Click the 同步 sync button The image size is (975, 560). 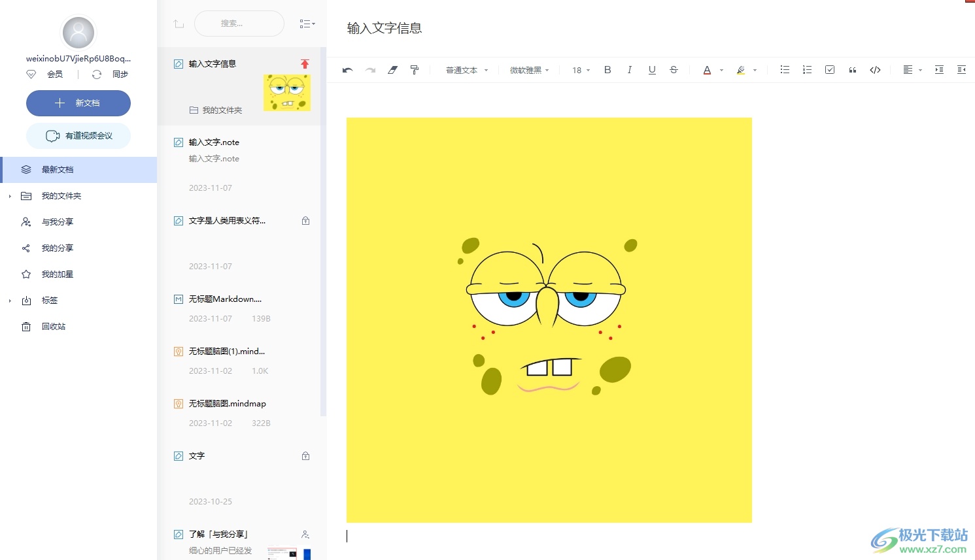click(120, 74)
